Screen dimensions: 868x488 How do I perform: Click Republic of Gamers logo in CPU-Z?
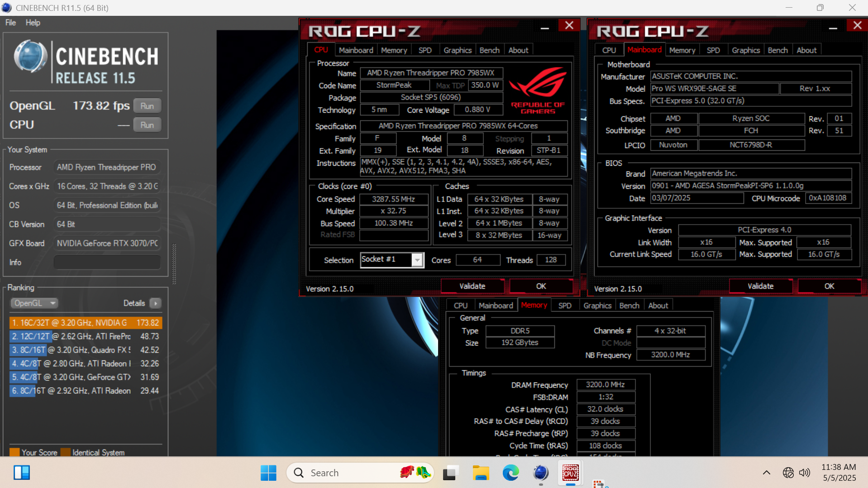pyautogui.click(x=538, y=91)
